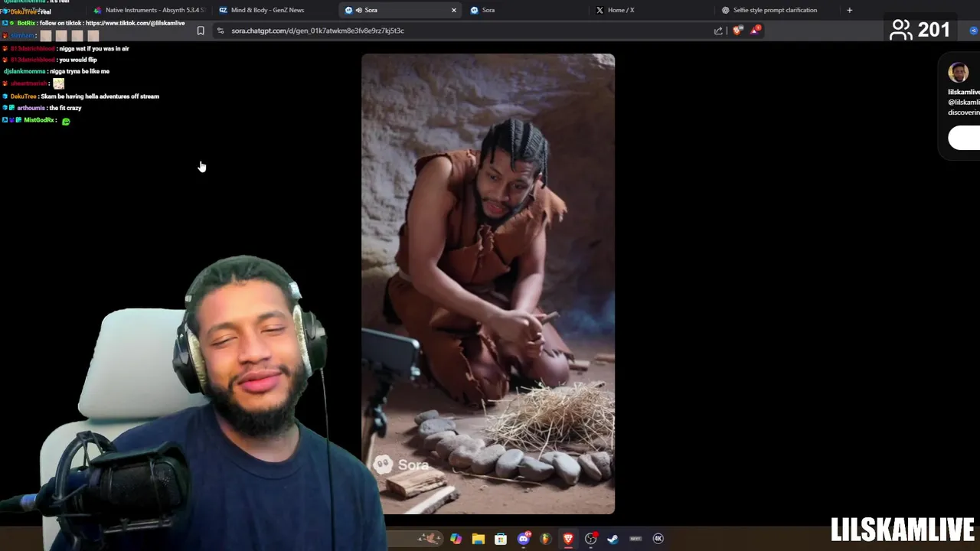Screen dimensions: 980x551
Task: Click the Brave Rewards triangle icon
Action: [756, 30]
